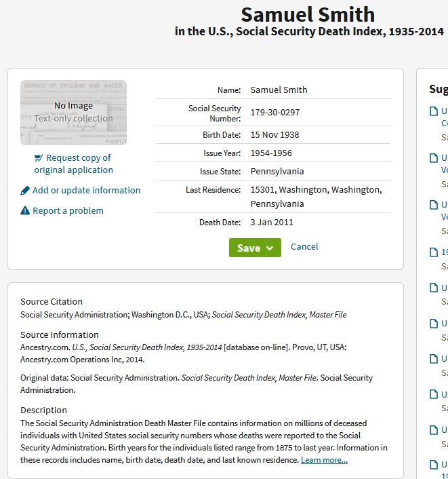Viewport: 448px width, 479px height.
Task: Open the eighth suggested record document icon
Action: pos(434,394)
